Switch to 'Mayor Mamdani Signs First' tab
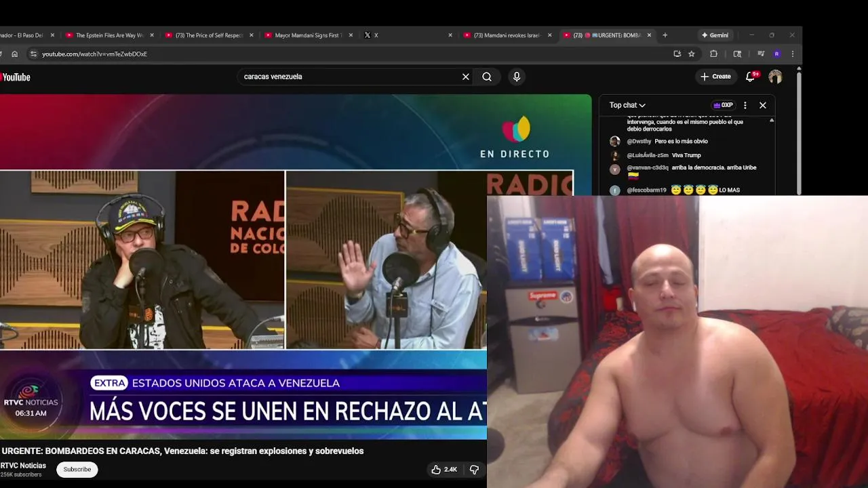This screenshot has height=488, width=868. pos(308,35)
